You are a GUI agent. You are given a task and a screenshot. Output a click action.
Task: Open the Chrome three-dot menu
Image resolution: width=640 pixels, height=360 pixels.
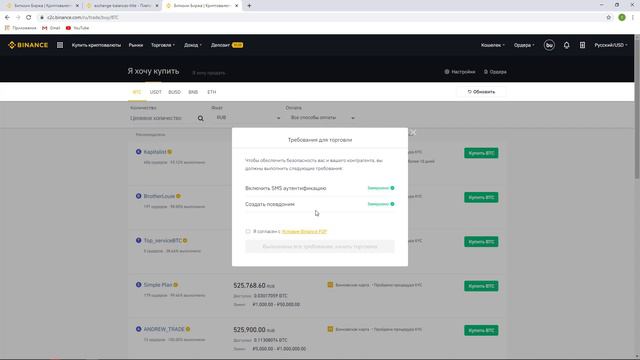pyautogui.click(x=633, y=18)
